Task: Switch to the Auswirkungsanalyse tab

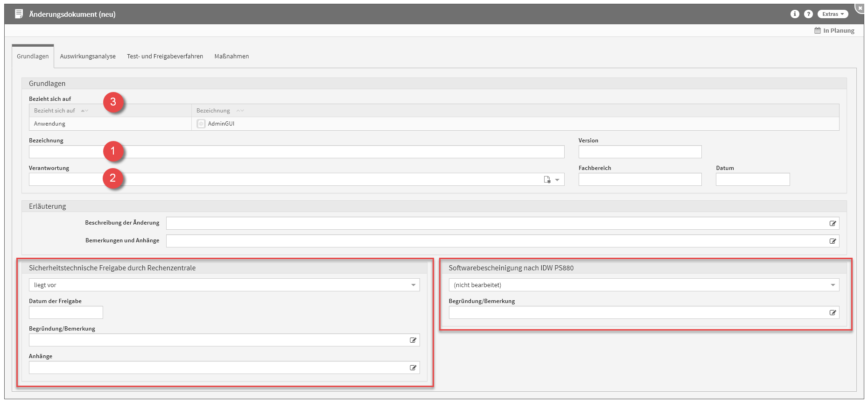Action: tap(88, 56)
